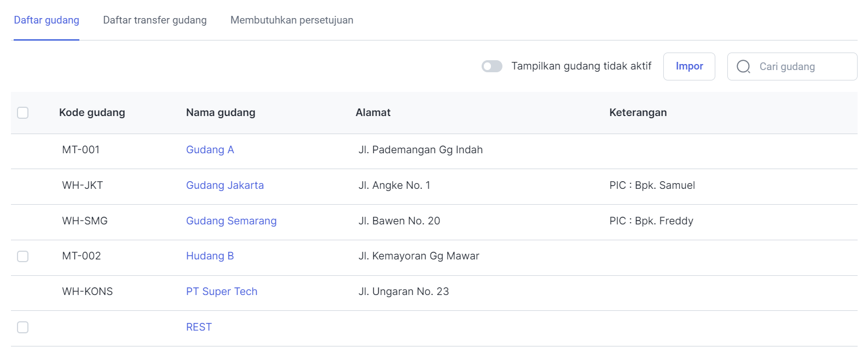This screenshot has width=868, height=347.
Task: Open Gudang Jakarta warehouse details
Action: pos(225,186)
